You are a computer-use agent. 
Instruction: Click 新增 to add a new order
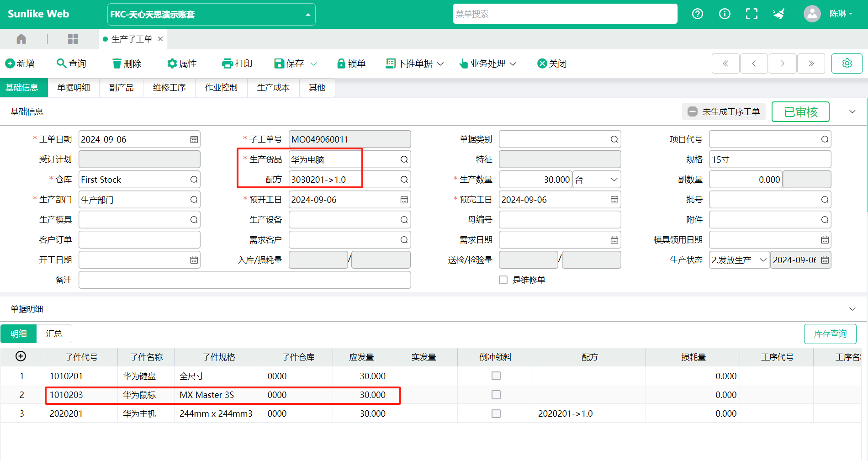click(x=20, y=64)
